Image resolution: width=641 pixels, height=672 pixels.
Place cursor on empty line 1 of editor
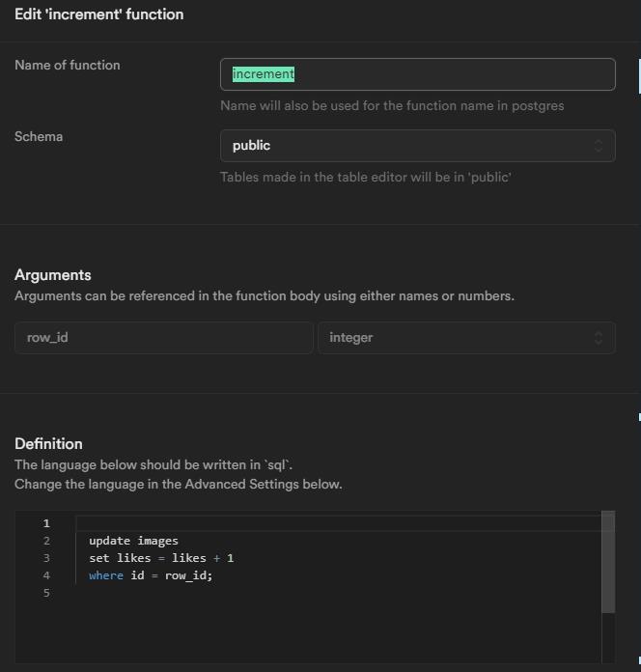(x=338, y=523)
